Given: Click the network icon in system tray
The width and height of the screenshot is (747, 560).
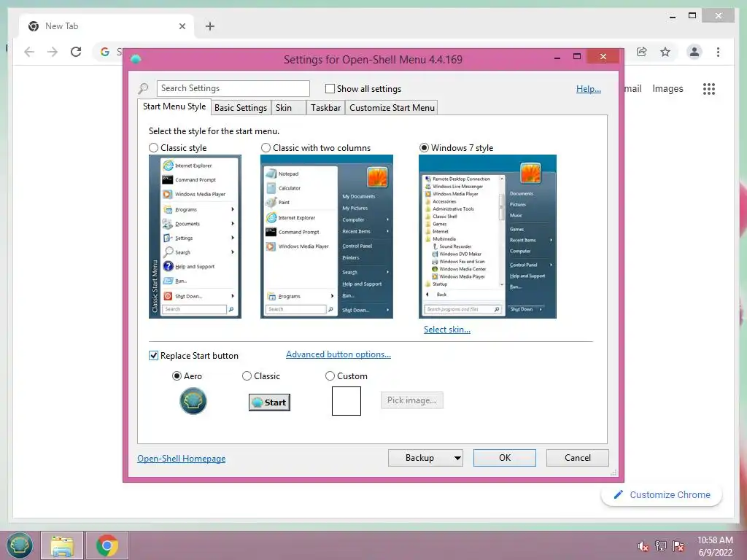Looking at the screenshot, I should coord(661,545).
